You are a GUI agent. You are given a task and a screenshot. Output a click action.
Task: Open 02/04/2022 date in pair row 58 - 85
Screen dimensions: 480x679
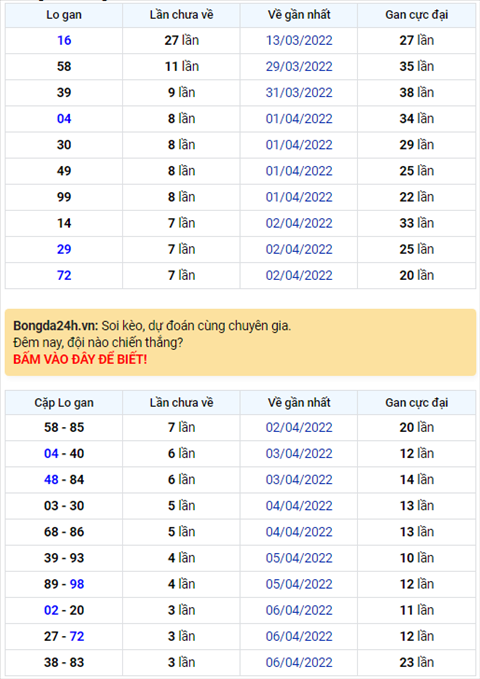(299, 427)
